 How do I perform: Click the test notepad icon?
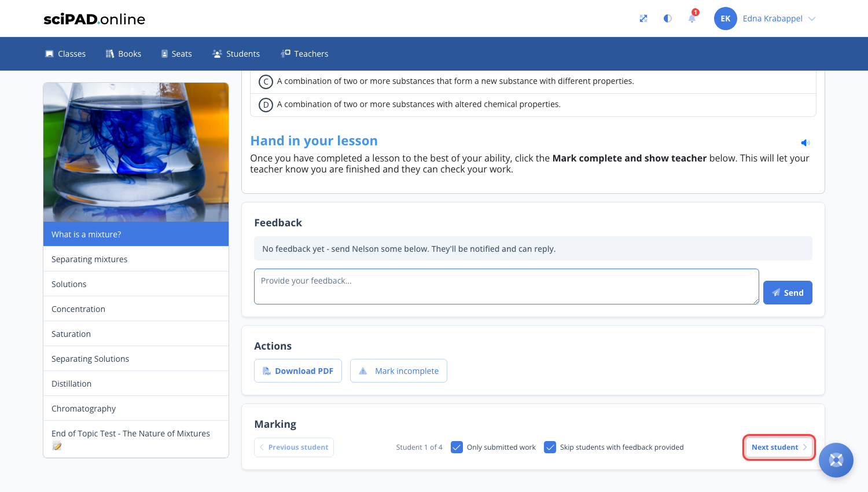click(57, 446)
